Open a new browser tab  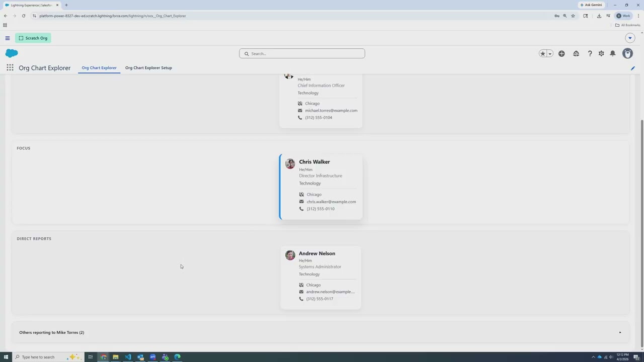coord(66,5)
